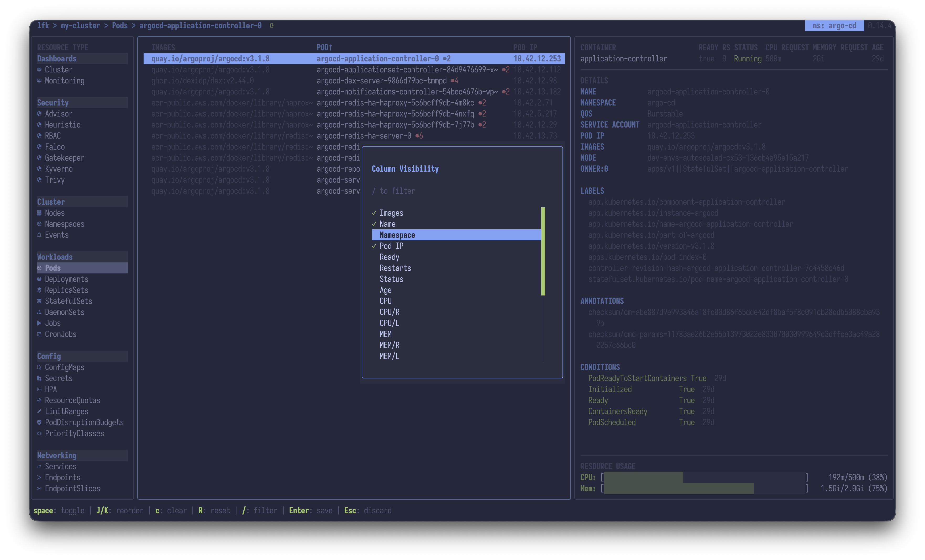Click the Column Visibility green scrollbar

click(x=543, y=251)
